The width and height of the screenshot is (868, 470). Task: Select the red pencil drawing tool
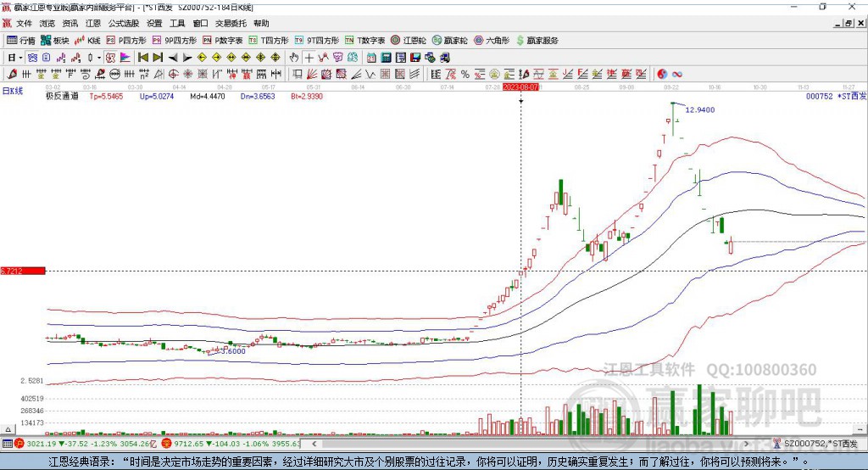(12, 74)
